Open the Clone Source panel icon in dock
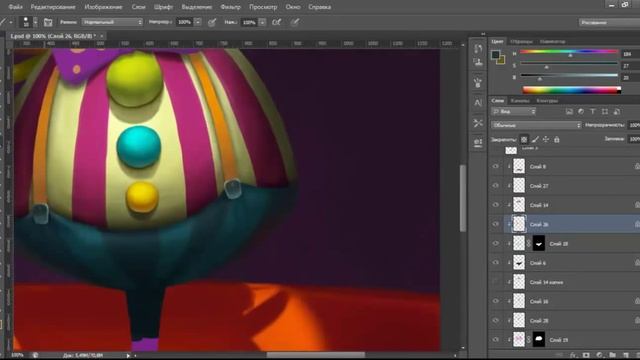Image resolution: width=640 pixels, height=360 pixels. [x=478, y=62]
